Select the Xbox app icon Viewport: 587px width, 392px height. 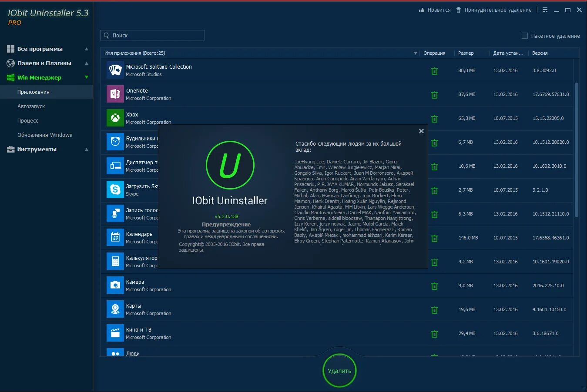(115, 118)
